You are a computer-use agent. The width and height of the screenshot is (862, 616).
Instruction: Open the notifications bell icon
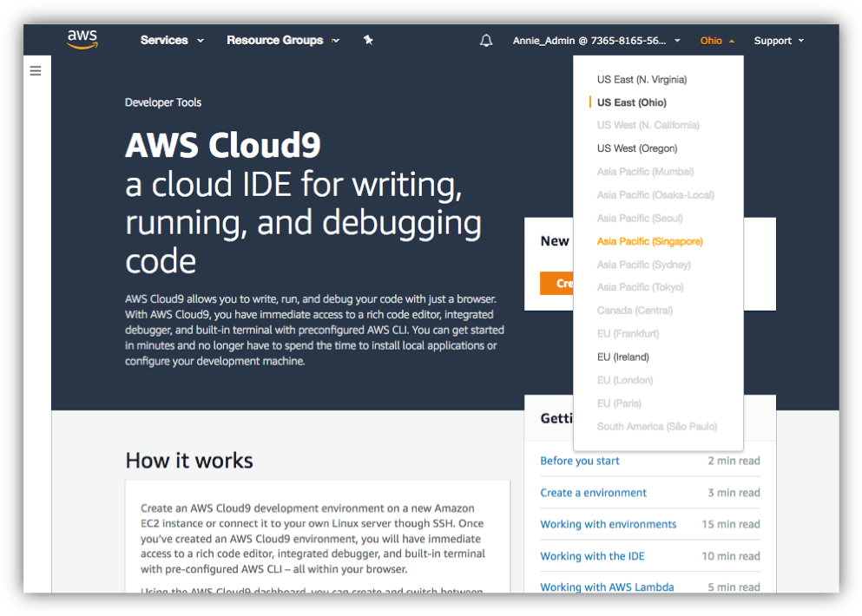click(x=486, y=40)
